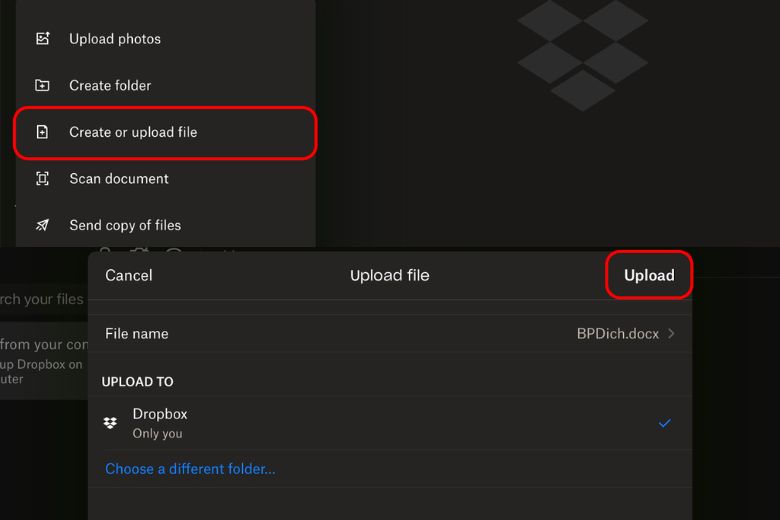Click the large Dropbox logo in background
The height and width of the screenshot is (520, 780).
[583, 55]
